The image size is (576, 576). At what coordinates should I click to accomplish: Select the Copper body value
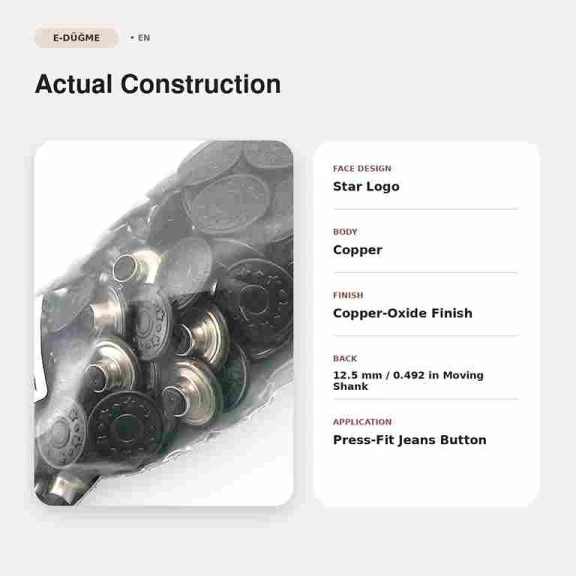point(357,250)
